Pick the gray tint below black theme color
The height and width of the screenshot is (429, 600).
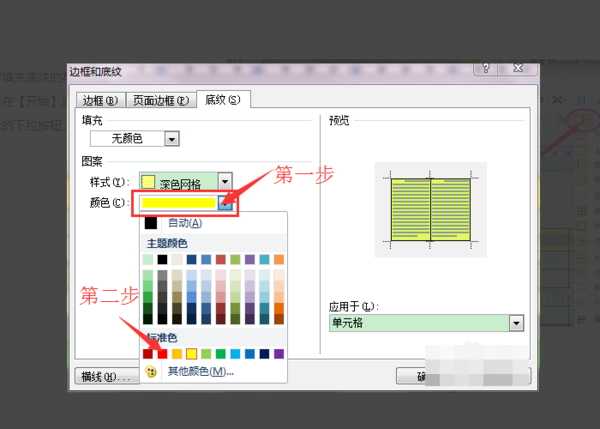tap(162, 275)
